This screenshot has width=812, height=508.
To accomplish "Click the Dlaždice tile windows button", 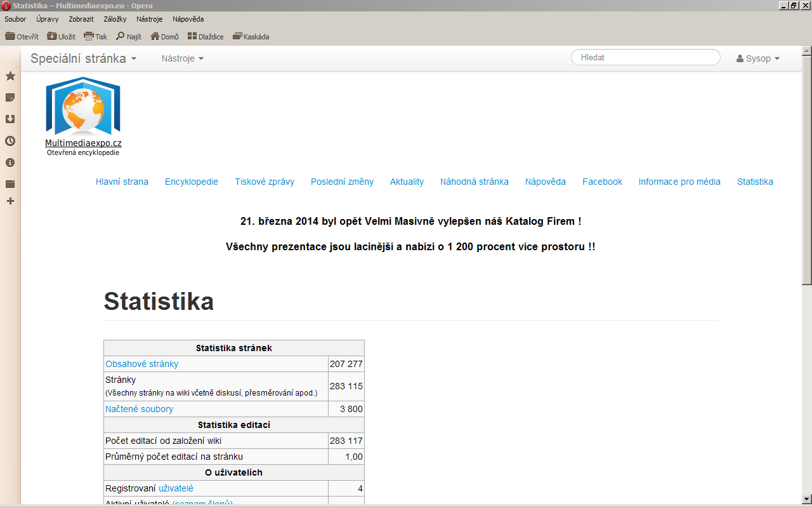I will click(206, 37).
